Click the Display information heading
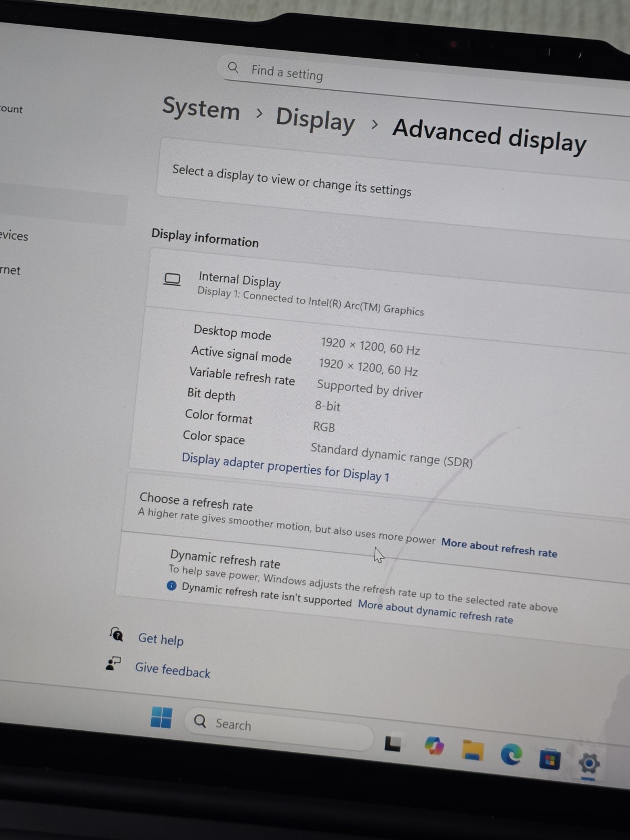Screen dimensions: 630x840 pyautogui.click(x=205, y=238)
